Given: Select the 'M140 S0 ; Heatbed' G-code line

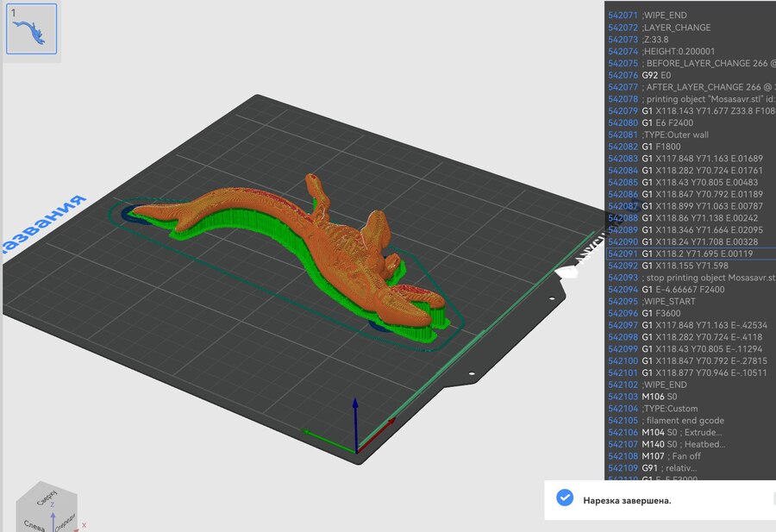Looking at the screenshot, I should tap(684, 444).
